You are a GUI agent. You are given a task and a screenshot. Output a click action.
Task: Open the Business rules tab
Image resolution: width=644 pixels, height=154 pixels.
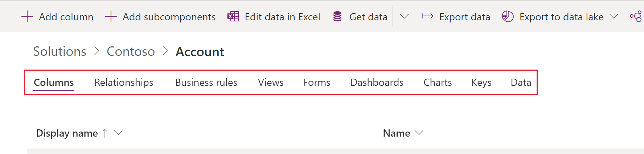point(206,83)
